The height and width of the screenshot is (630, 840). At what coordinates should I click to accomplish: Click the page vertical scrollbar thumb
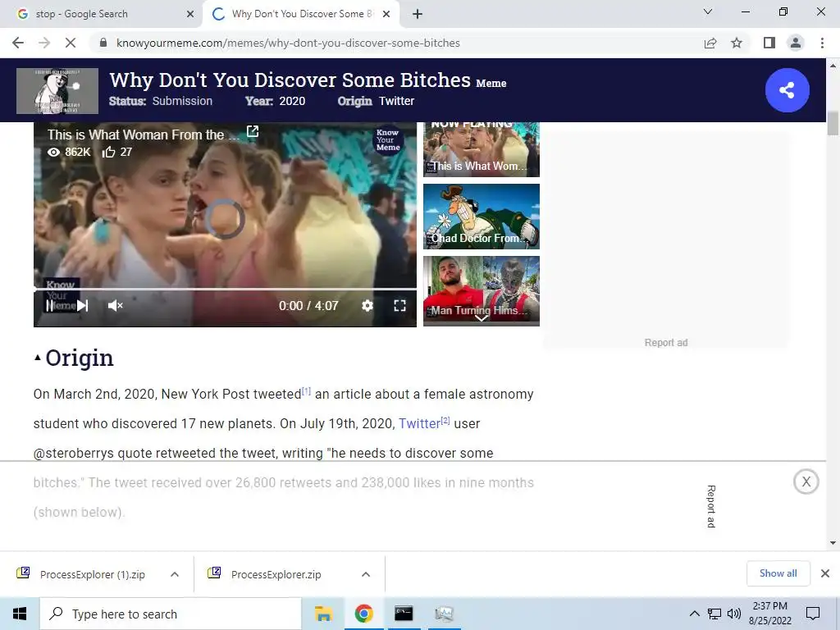coord(833,124)
